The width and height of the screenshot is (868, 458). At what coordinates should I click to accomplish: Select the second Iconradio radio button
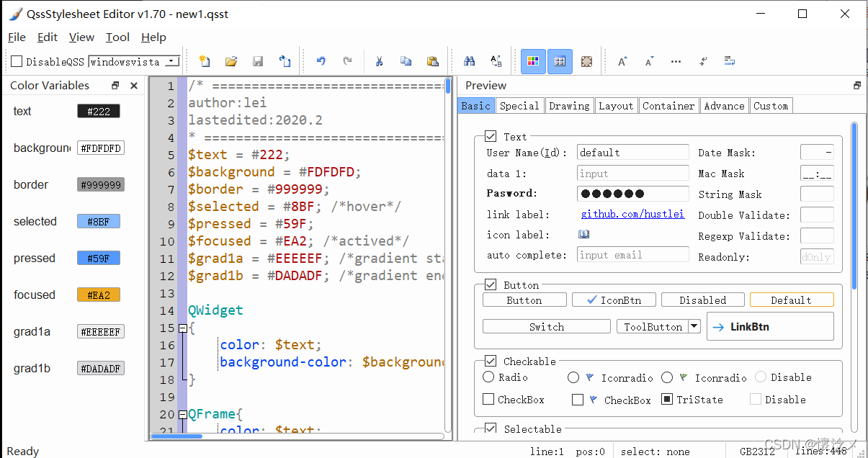[x=667, y=377]
